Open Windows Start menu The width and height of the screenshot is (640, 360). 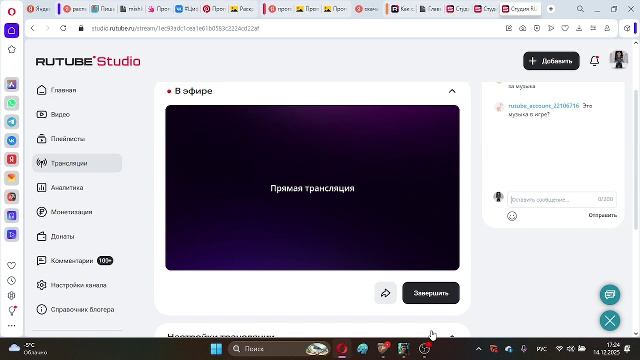pos(216,349)
